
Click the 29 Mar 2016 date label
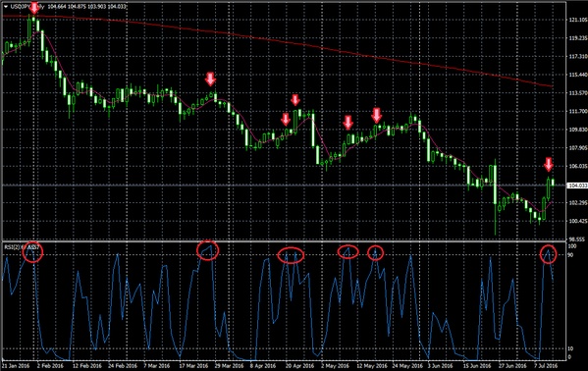coord(229,365)
